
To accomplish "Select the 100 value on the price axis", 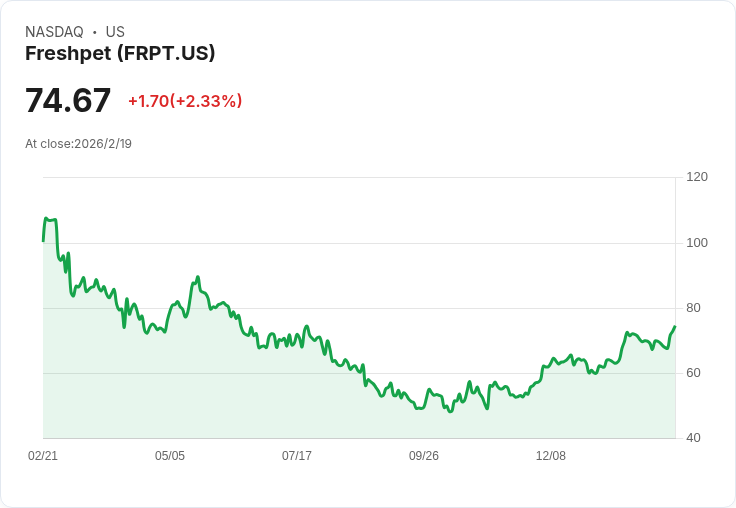I will coord(697,243).
